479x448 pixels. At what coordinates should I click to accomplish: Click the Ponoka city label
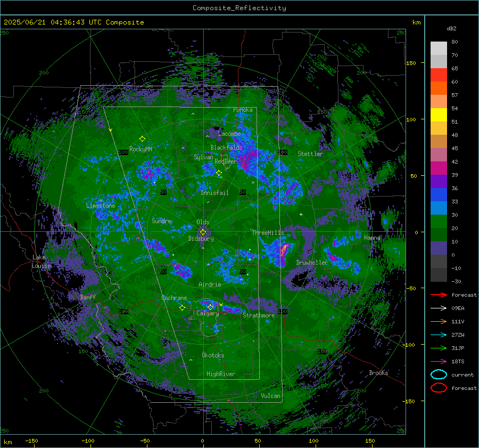point(243,110)
